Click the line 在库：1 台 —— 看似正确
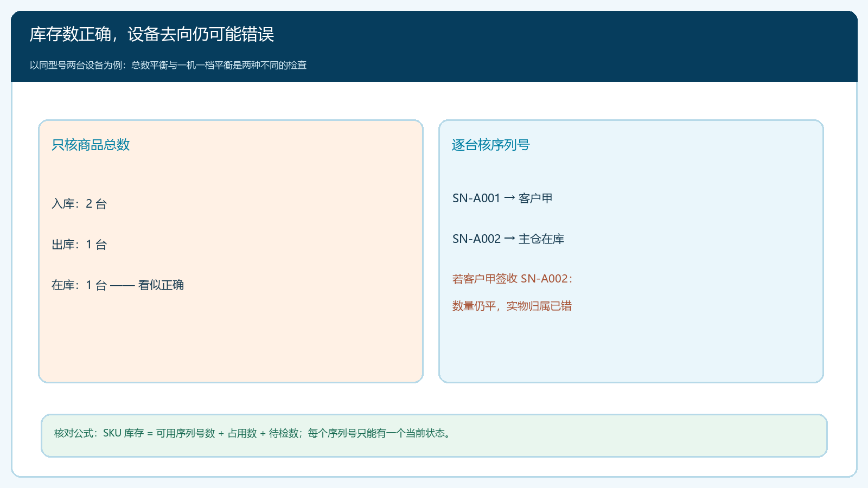The width and height of the screenshot is (868, 488). pyautogui.click(x=118, y=285)
